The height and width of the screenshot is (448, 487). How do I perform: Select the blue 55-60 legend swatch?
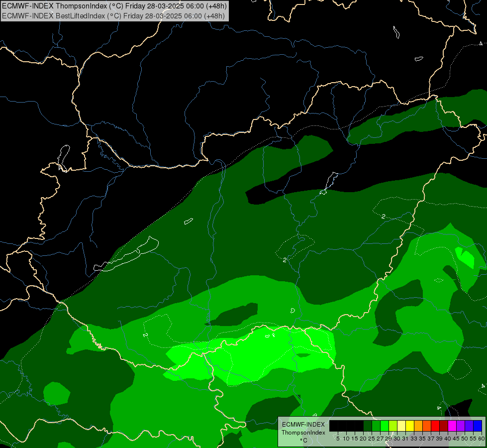(478, 426)
